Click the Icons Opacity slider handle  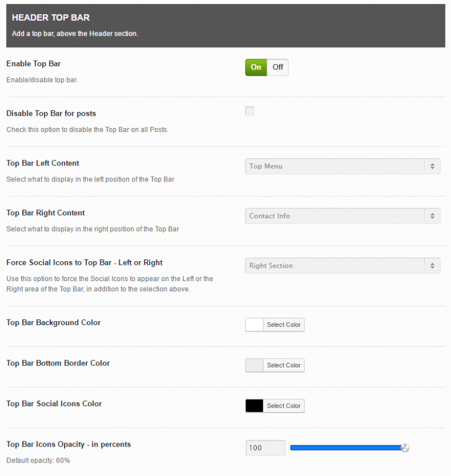pyautogui.click(x=405, y=447)
